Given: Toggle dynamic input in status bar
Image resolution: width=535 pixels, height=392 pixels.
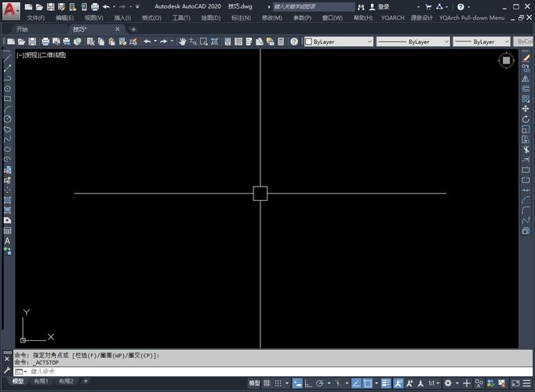Looking at the screenshot, I should point(297,383).
